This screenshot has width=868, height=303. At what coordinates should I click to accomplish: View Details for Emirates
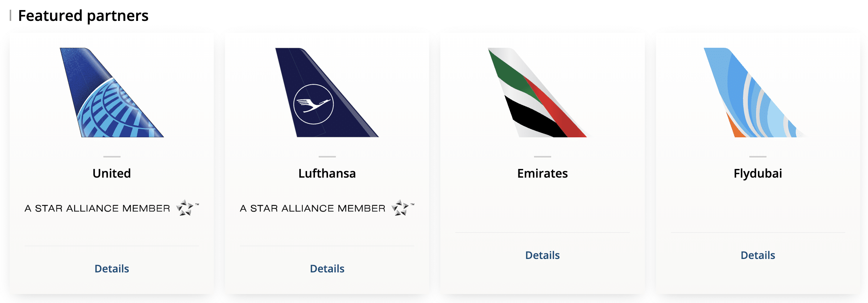(x=542, y=255)
